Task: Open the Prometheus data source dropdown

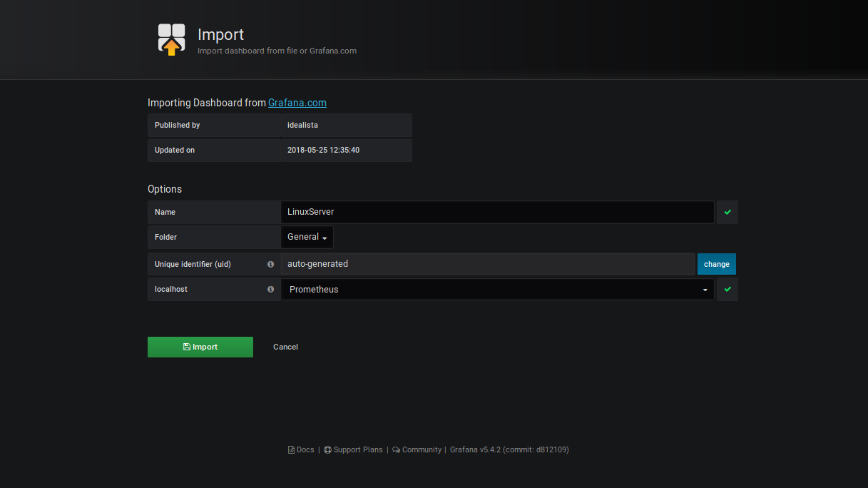Action: click(497, 290)
